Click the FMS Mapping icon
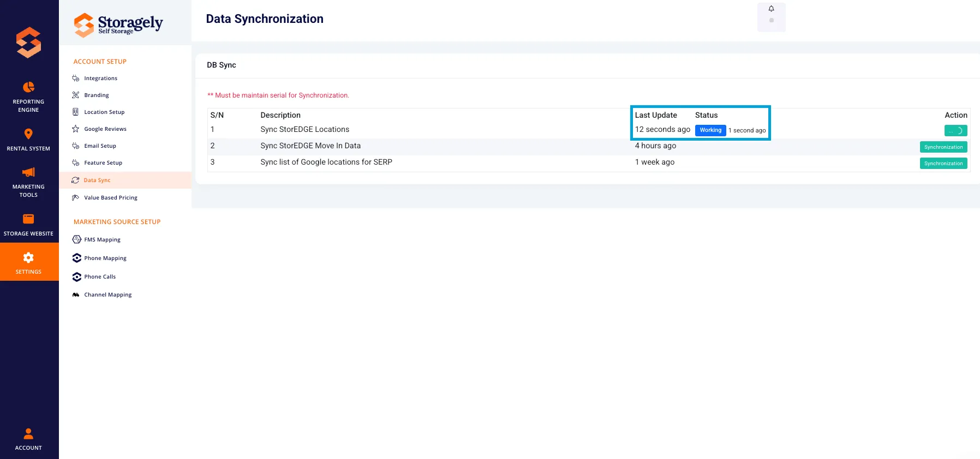 coord(77,239)
